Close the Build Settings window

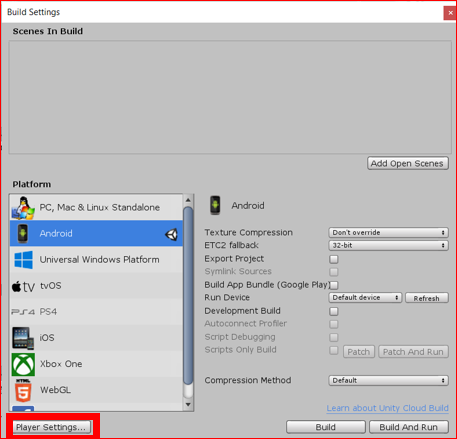pyautogui.click(x=450, y=13)
